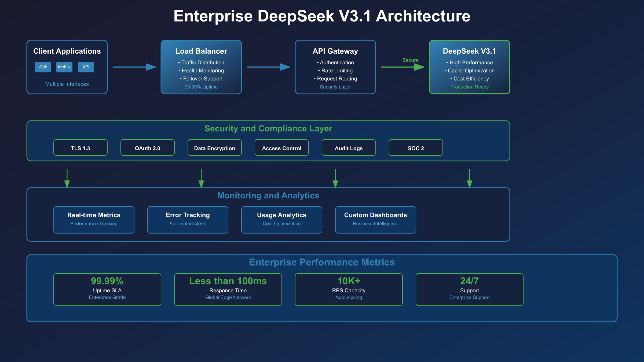Click the Traffic Distribution bullet
The image size is (644, 362).
(x=201, y=62)
